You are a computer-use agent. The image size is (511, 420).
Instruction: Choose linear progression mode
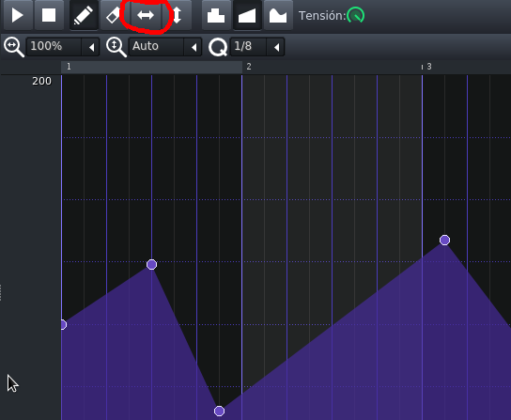point(247,15)
